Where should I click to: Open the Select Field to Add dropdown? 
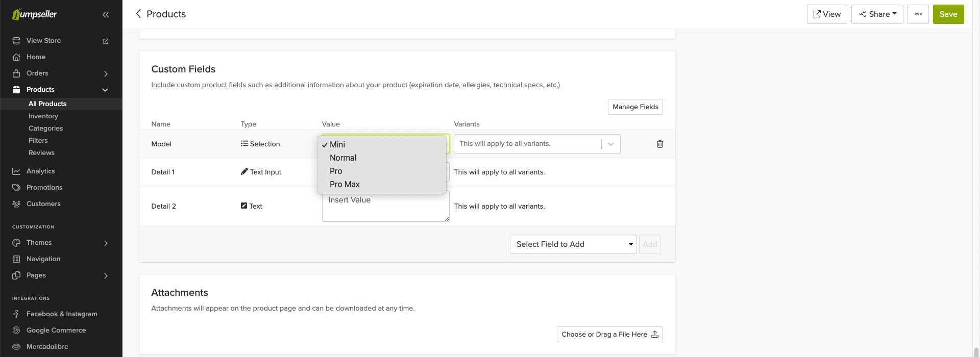click(x=573, y=244)
